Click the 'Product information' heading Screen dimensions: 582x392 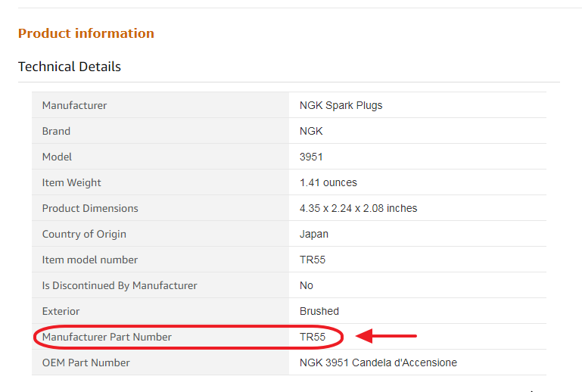tap(86, 33)
